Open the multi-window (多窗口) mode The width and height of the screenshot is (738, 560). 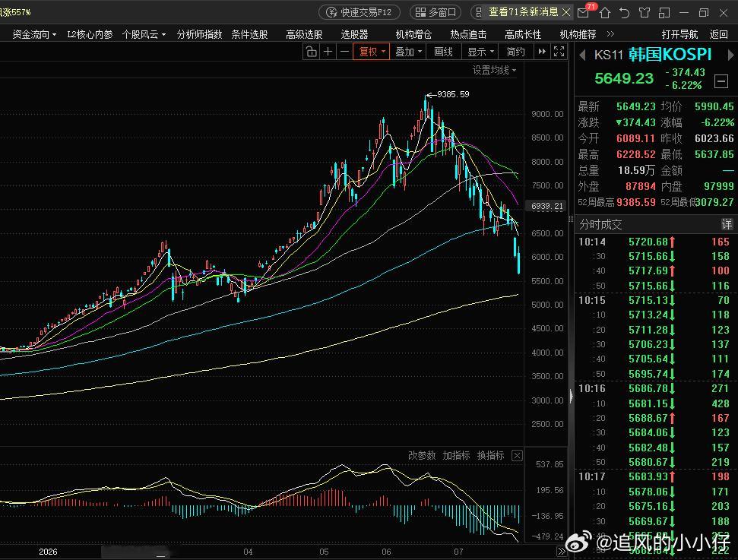tap(436, 12)
